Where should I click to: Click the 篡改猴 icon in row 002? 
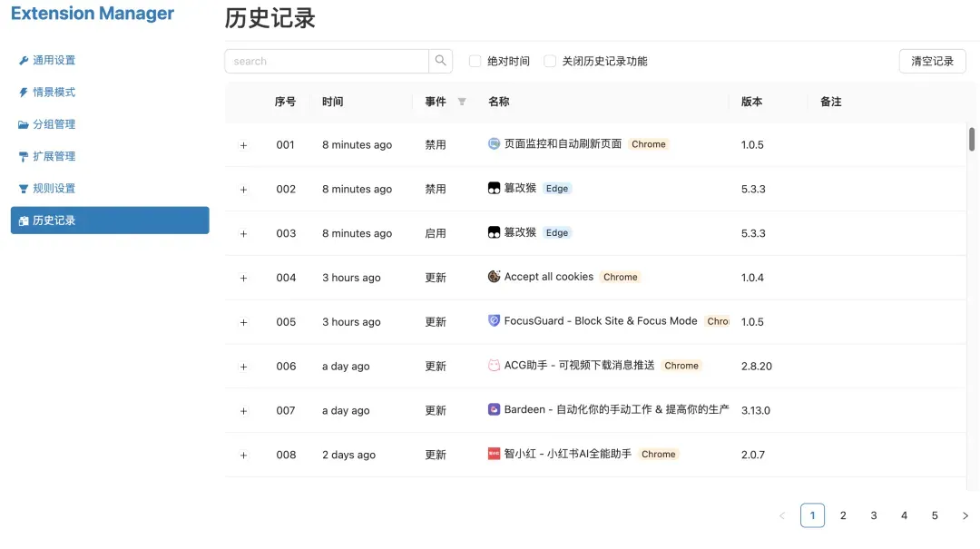[494, 188]
